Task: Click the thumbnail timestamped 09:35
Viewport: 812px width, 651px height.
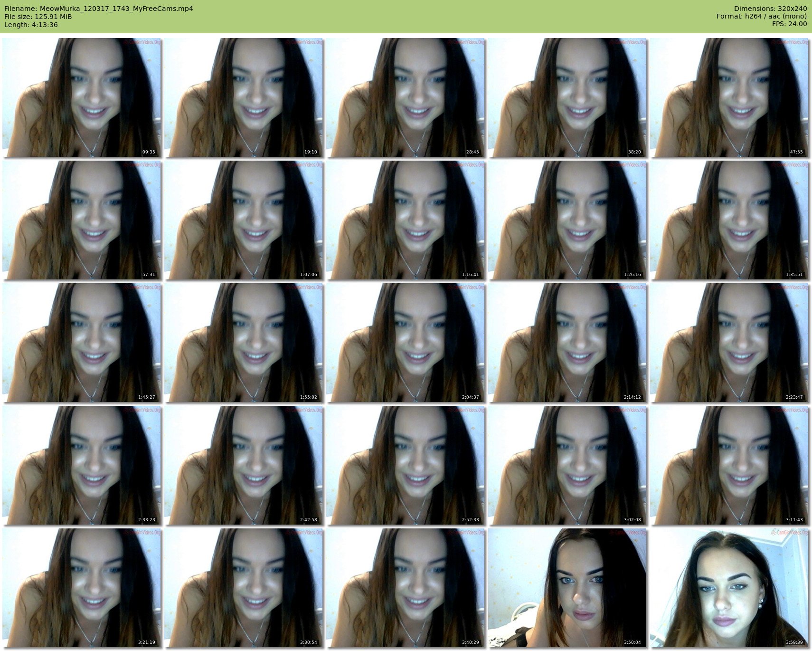Action: 82,97
